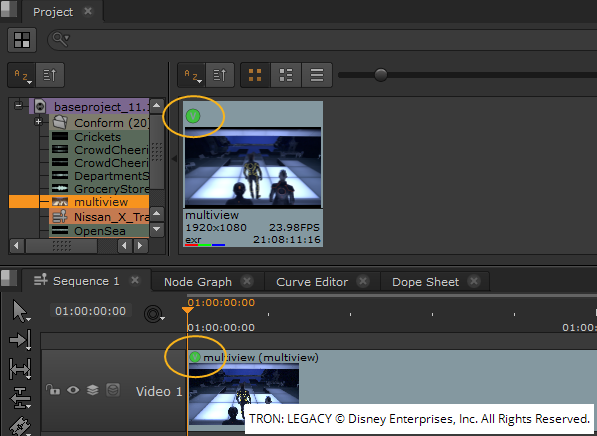Select the OpenSea audio clip
The height and width of the screenshot is (436, 597).
(99, 231)
